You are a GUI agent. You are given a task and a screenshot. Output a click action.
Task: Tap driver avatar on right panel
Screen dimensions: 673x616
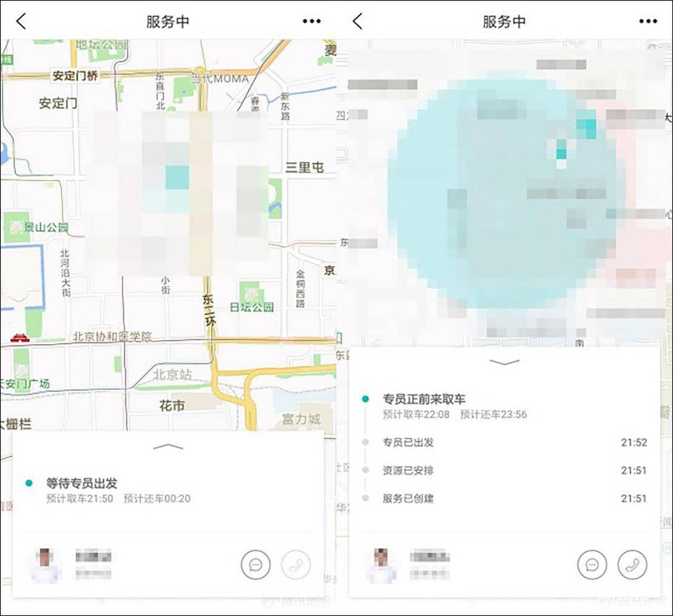point(382,565)
